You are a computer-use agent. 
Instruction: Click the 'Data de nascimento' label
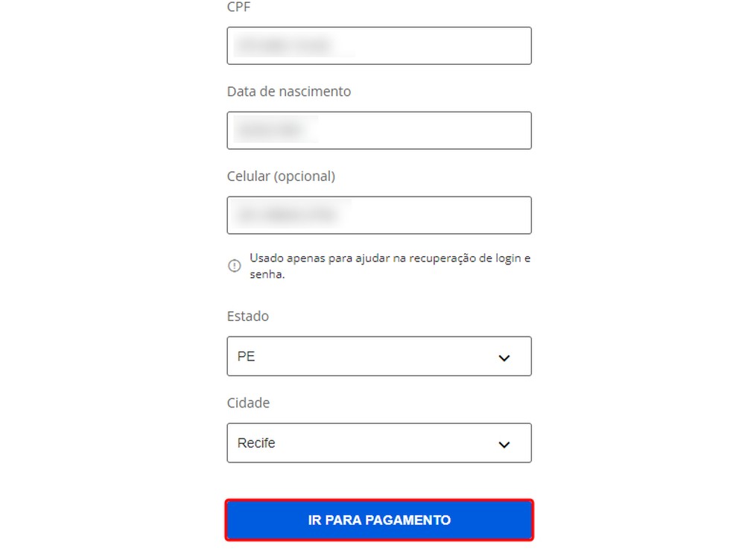[x=288, y=91]
